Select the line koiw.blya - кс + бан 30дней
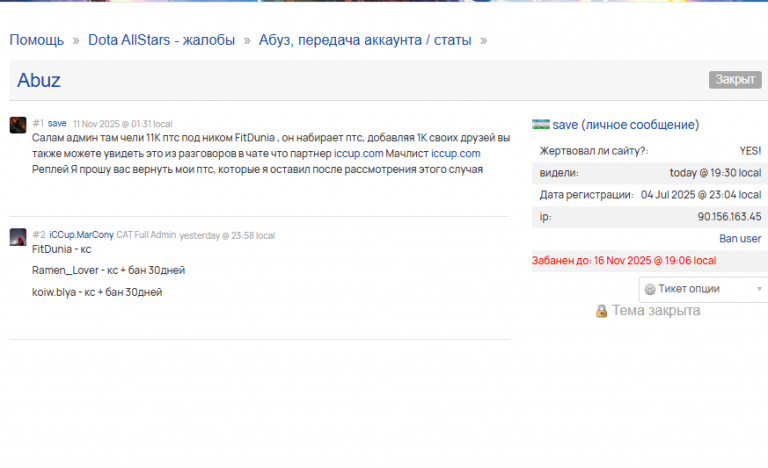768x468 pixels. tap(97, 292)
